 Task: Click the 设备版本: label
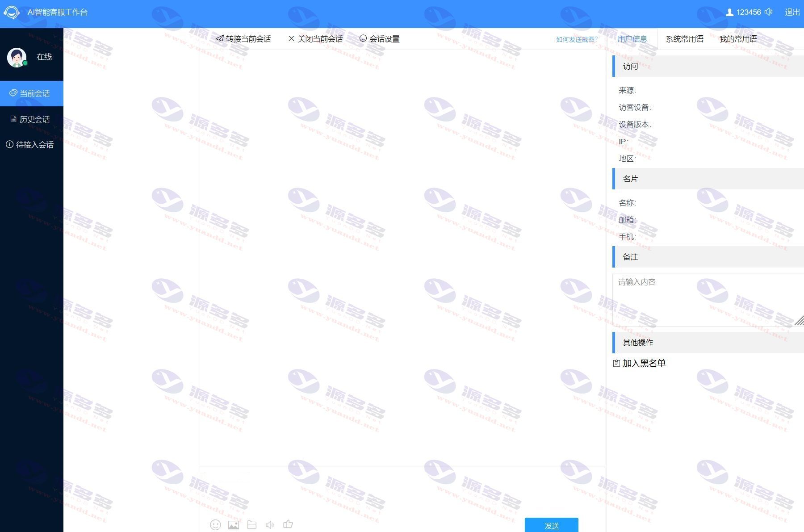pyautogui.click(x=635, y=124)
